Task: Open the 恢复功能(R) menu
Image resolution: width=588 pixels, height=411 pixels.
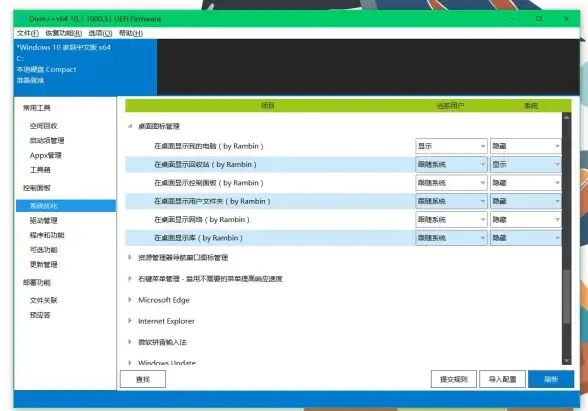Action: click(64, 33)
